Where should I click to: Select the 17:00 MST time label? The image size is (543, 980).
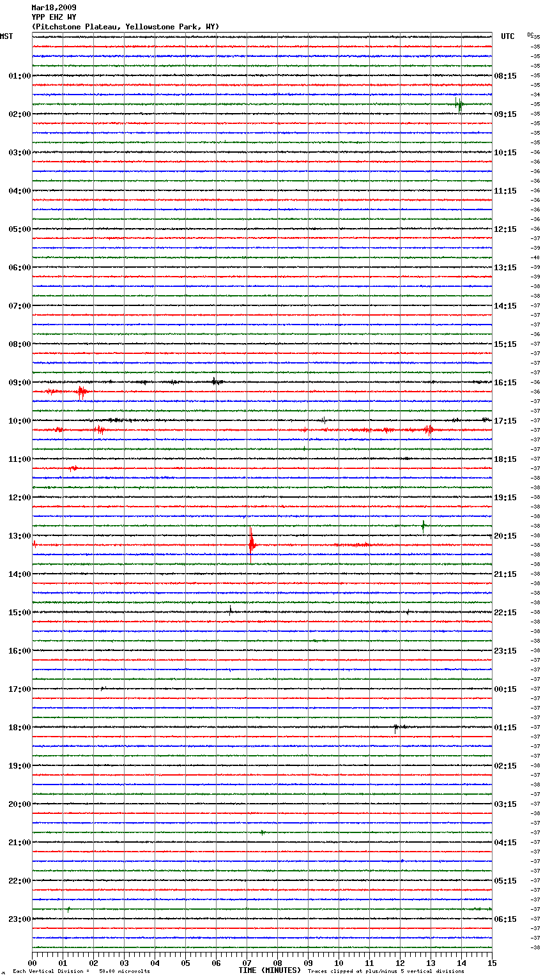coord(19,689)
